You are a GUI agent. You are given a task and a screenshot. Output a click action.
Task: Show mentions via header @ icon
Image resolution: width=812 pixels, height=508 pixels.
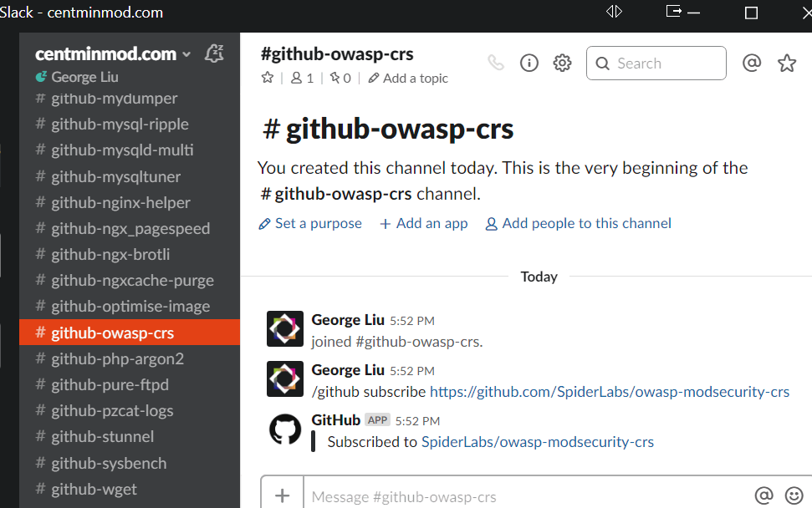[x=752, y=63]
